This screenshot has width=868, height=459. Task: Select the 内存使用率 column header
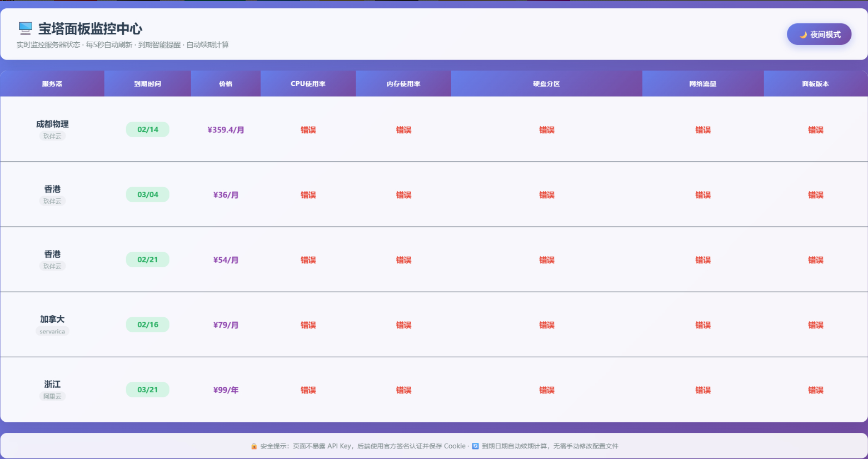[x=403, y=84]
